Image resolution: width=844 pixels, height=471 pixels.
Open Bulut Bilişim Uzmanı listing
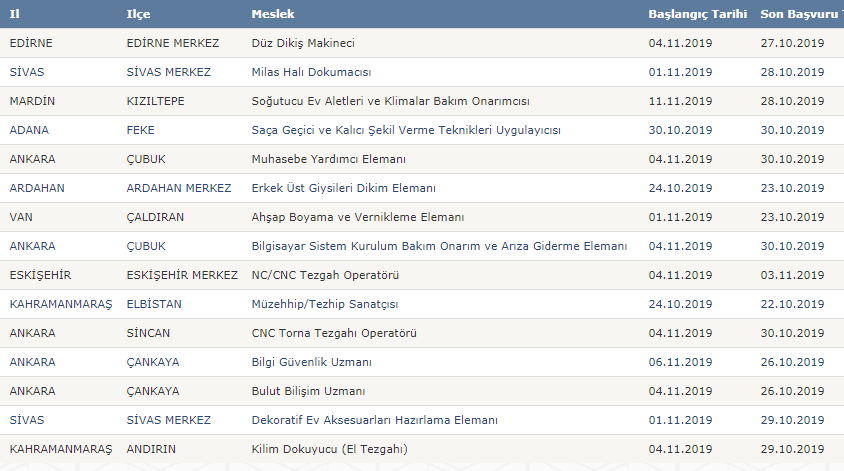(x=308, y=392)
